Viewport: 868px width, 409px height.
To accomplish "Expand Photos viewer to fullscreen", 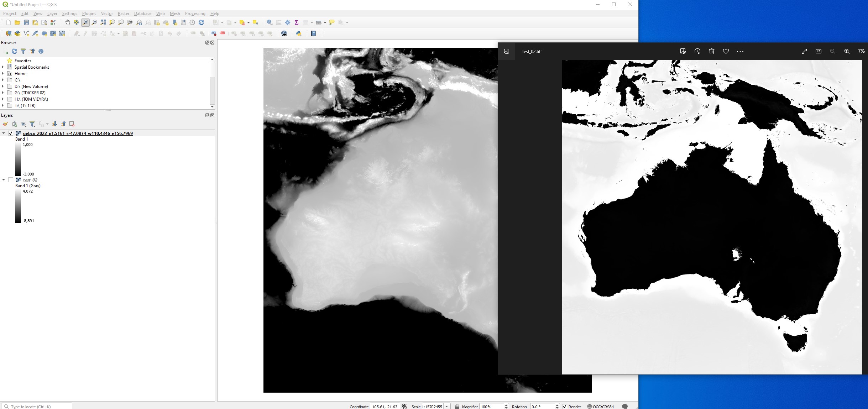I will [x=804, y=51].
